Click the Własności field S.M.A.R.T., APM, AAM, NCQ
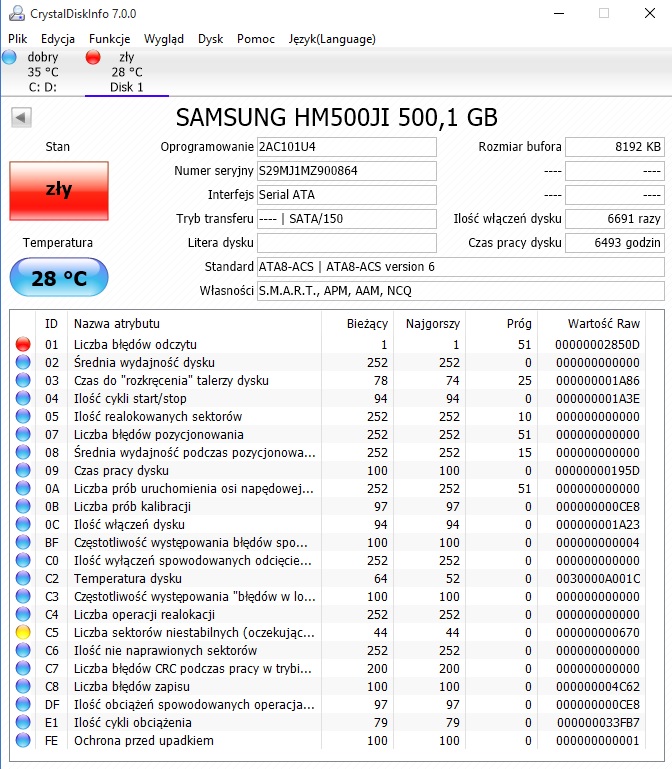The height and width of the screenshot is (769, 672). 461,291
